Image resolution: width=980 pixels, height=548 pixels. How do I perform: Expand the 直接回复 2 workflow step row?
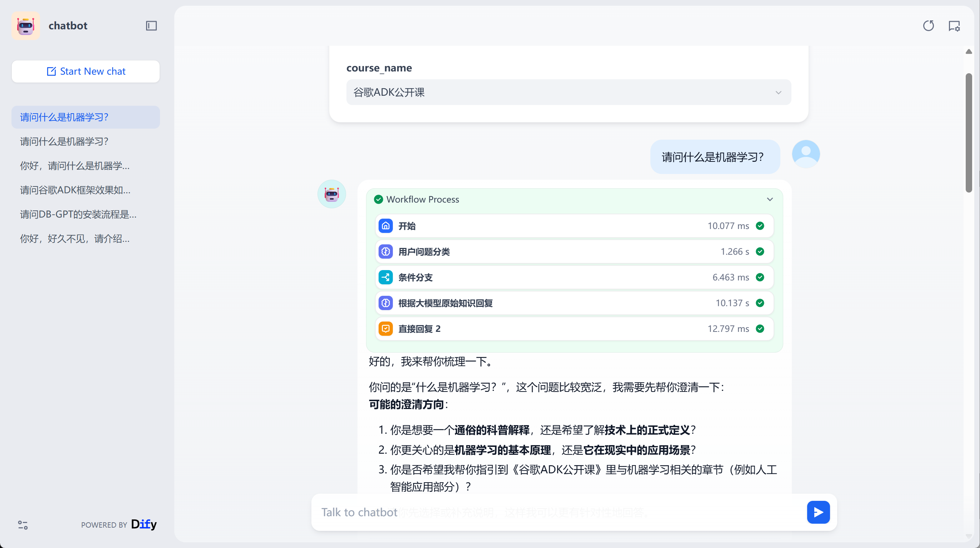pos(574,328)
